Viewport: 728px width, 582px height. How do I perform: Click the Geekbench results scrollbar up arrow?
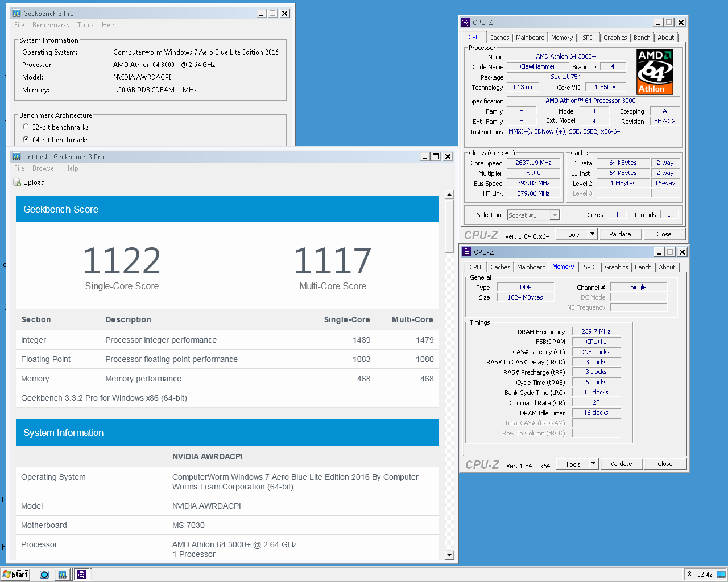[449, 195]
